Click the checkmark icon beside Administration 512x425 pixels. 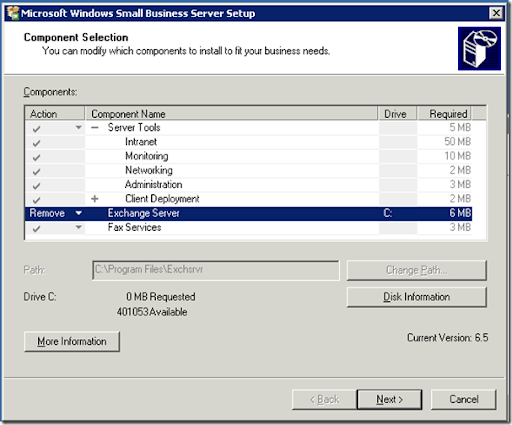point(36,186)
